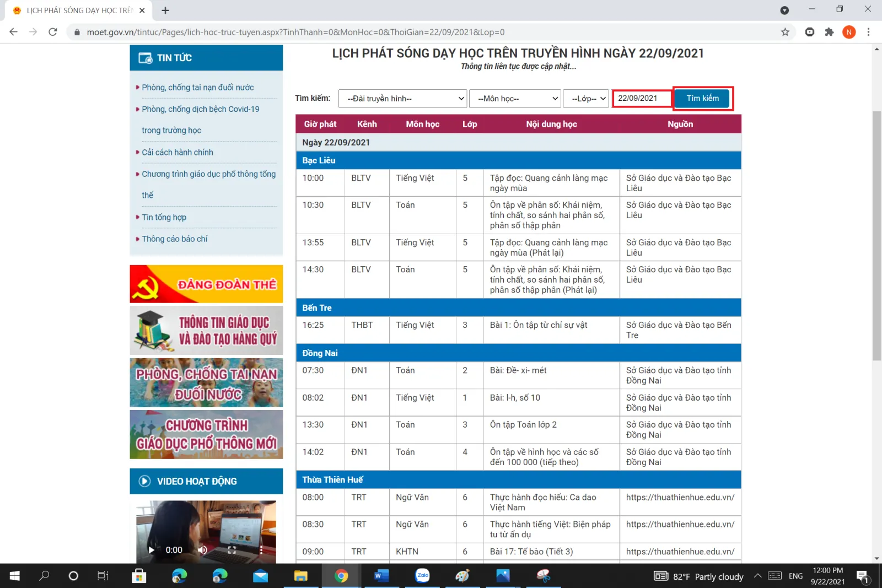Open Zalo from taskbar
Image resolution: width=882 pixels, height=588 pixels.
[422, 575]
